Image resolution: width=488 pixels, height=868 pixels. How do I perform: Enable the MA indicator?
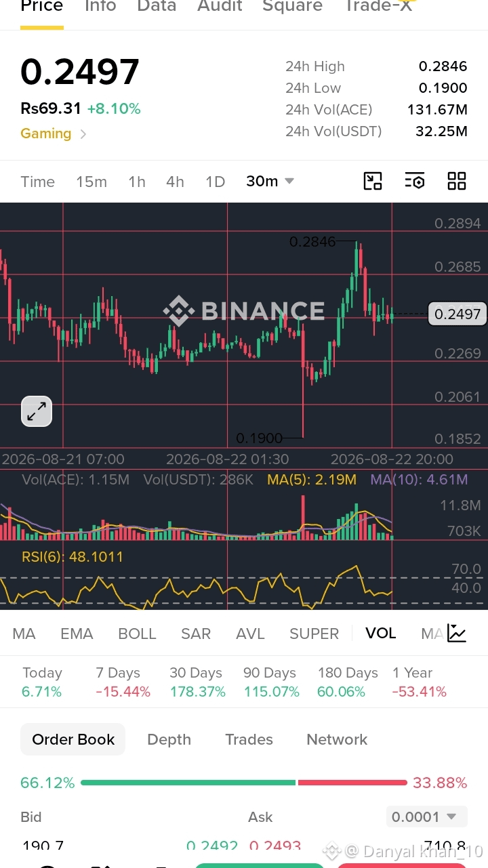click(x=24, y=634)
